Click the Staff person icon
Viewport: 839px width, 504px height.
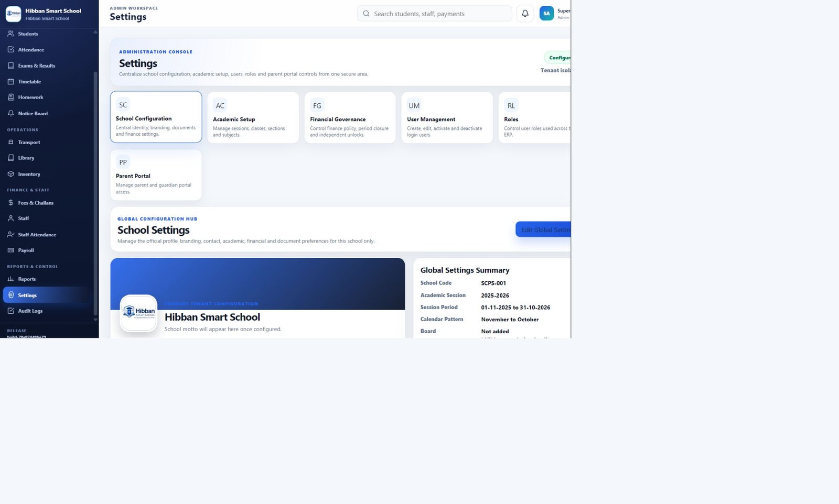coord(10,218)
